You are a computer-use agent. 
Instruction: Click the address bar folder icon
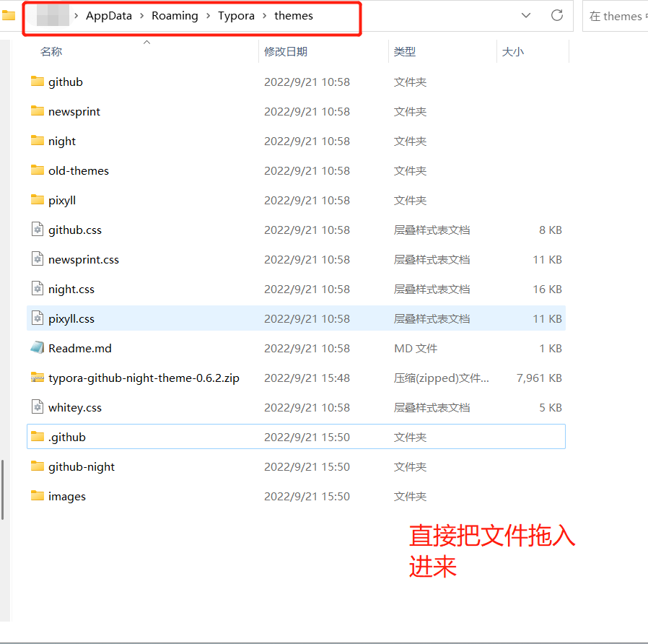(x=8, y=15)
